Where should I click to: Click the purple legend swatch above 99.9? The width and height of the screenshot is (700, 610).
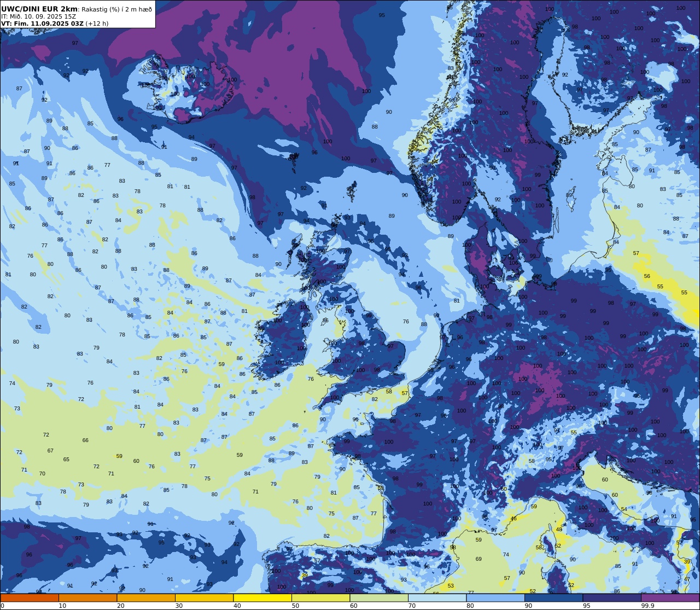670,597
